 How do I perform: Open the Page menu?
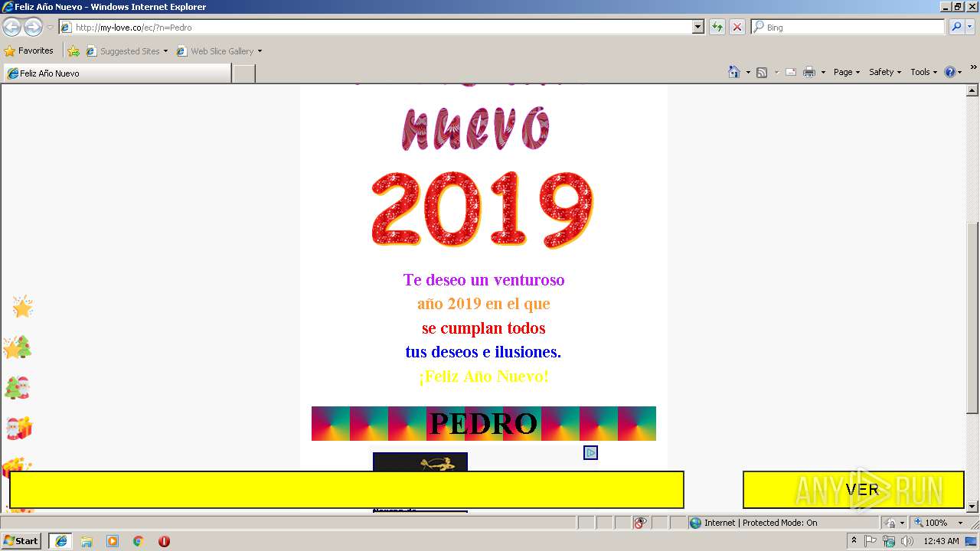click(x=847, y=72)
